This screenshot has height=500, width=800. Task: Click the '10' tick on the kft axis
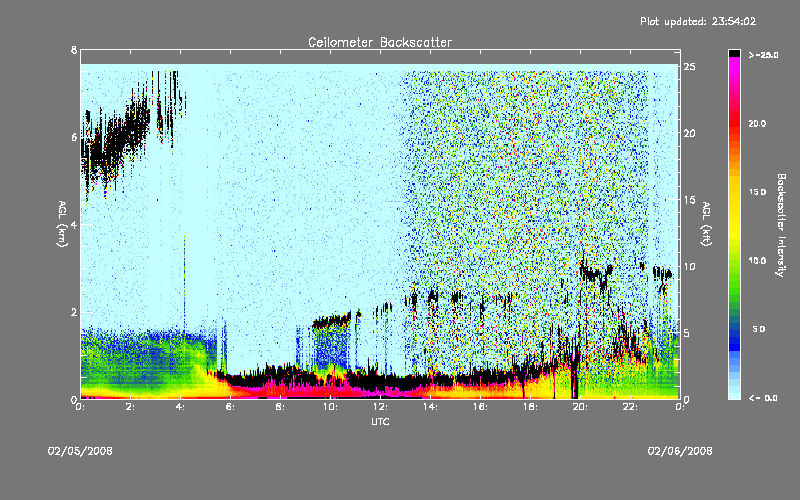click(x=690, y=266)
